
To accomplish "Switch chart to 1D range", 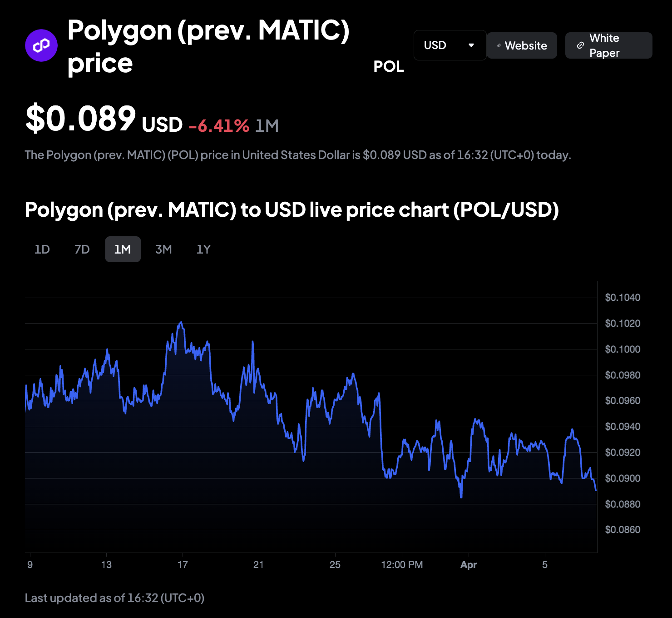I will point(42,249).
